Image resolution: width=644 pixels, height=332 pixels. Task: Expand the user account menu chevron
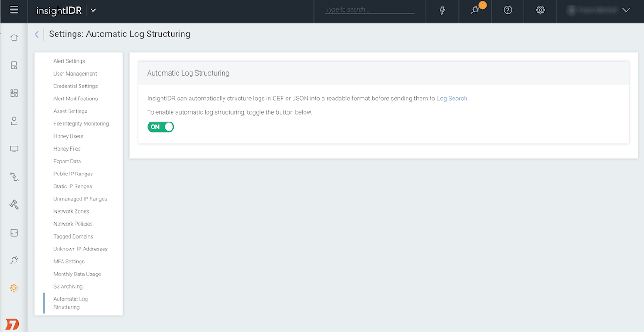626,10
